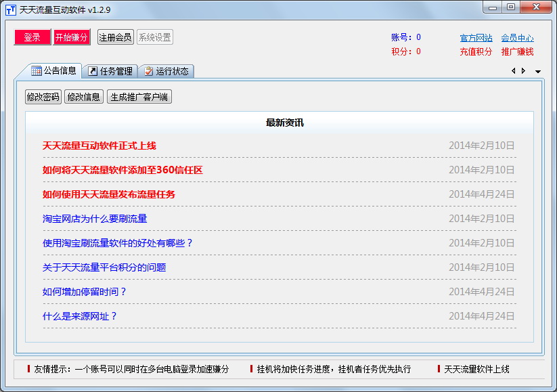Open the 会员中心 link
Image resolution: width=557 pixels, height=392 pixels.
[x=517, y=38]
